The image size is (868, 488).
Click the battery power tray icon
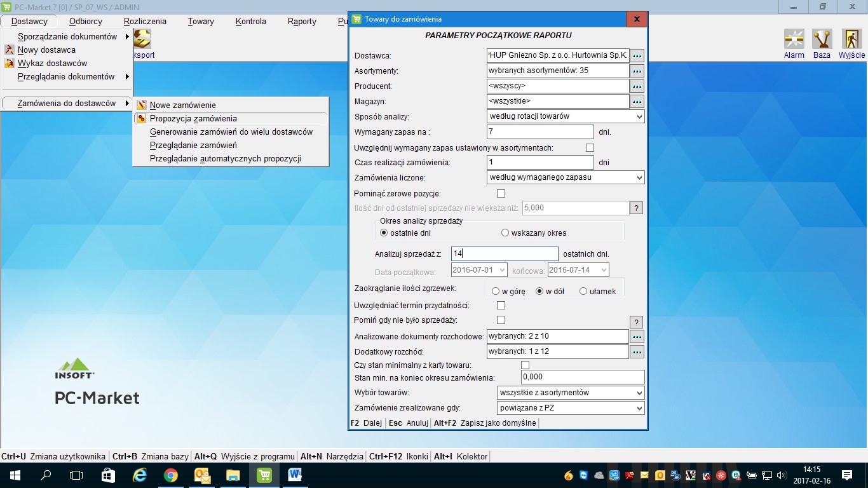(752, 475)
